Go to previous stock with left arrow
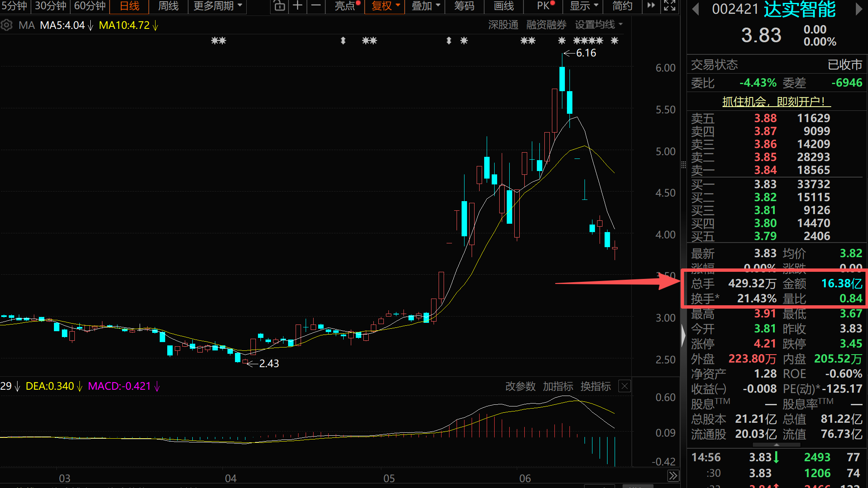Screen dimensions: 868x488 (x=696, y=9)
